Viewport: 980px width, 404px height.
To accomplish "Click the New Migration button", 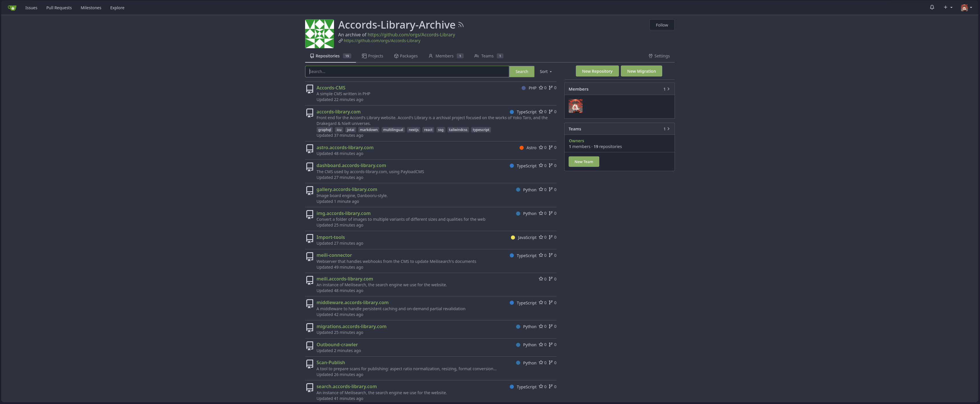I will click(x=641, y=71).
